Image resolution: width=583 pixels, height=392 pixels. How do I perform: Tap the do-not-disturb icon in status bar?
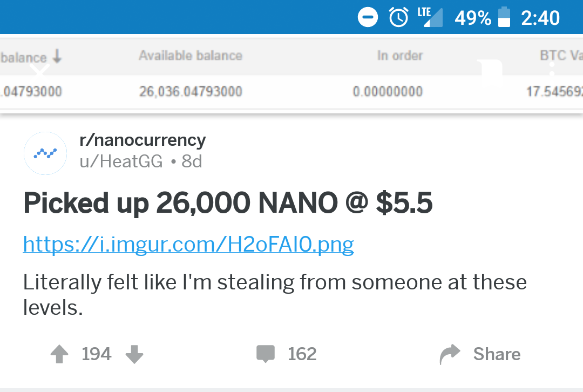[x=368, y=17]
